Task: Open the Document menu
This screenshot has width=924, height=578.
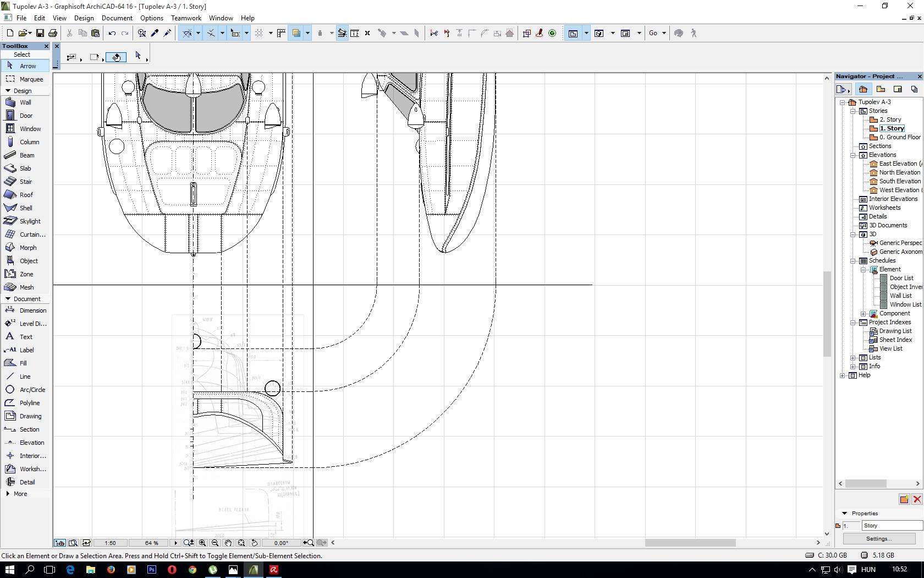Action: [x=117, y=18]
